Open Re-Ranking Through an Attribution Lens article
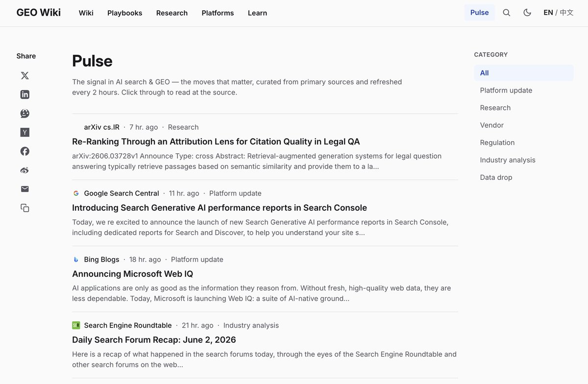588x384 pixels. pos(216,142)
